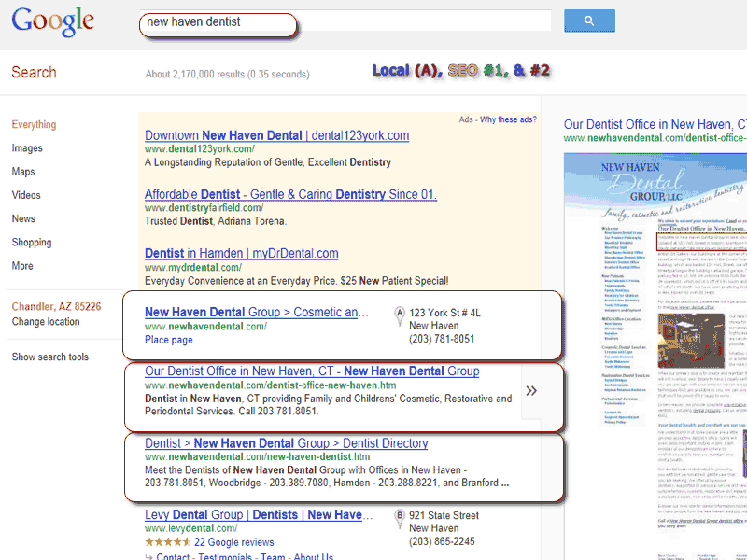Viewport: 747px width, 560px height.
Task: Click the blue search magnifier button
Action: (589, 21)
